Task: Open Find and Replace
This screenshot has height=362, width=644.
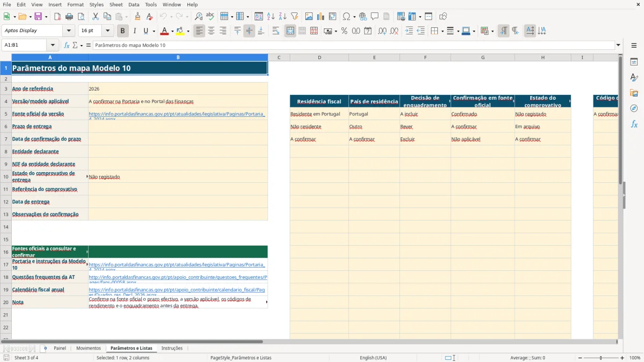Action: tap(199, 17)
